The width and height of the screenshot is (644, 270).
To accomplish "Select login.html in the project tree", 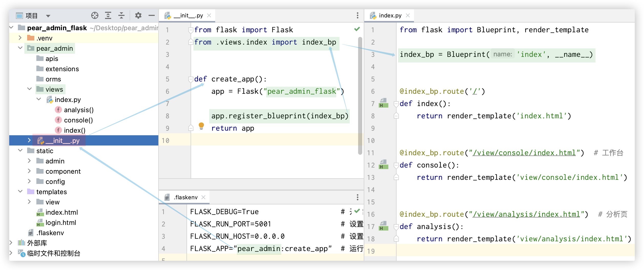I will pyautogui.click(x=61, y=223).
